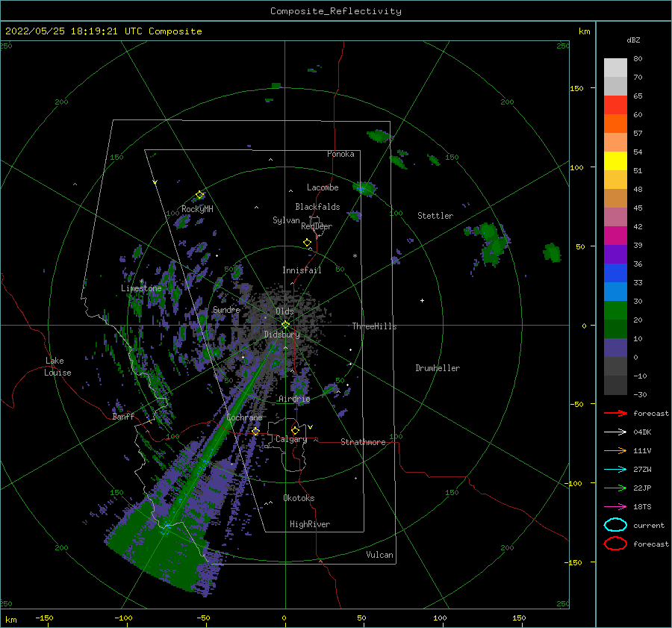This screenshot has width=672, height=628.
Task: Click the HighRiver label
Action: [x=309, y=524]
